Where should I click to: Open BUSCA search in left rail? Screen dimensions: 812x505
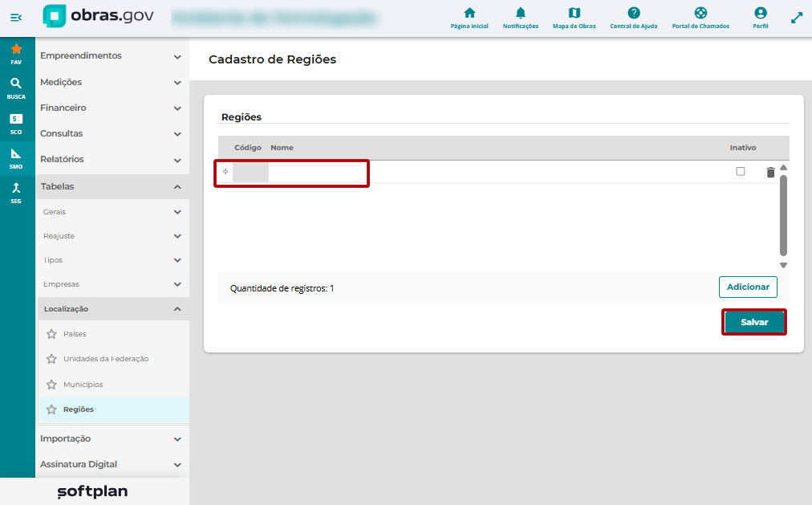[16, 88]
